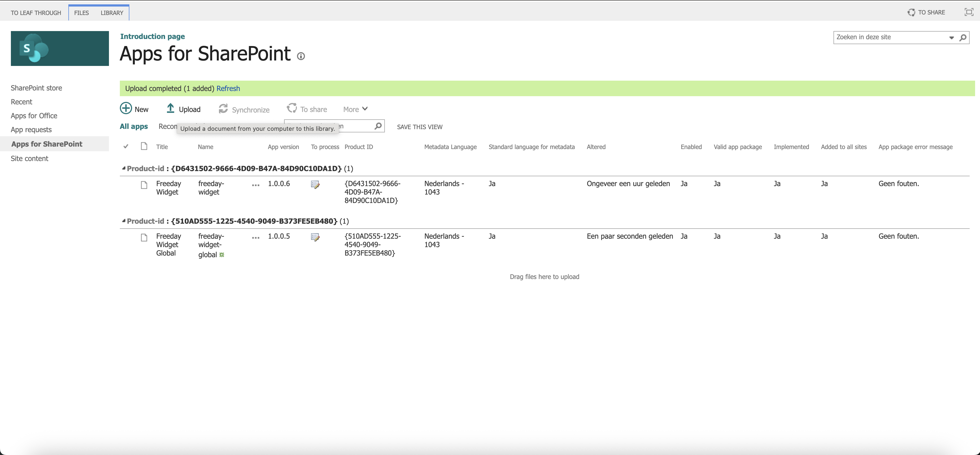Click App package error message header

[915, 147]
